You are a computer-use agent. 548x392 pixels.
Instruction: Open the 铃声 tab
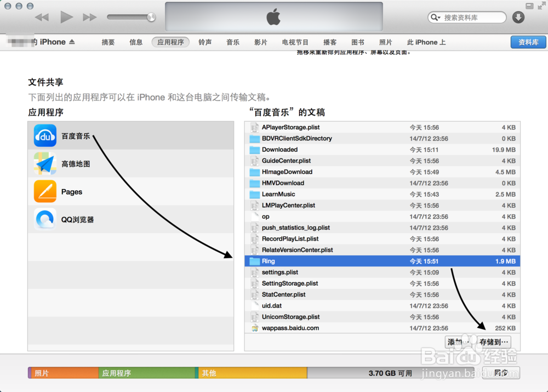point(205,42)
